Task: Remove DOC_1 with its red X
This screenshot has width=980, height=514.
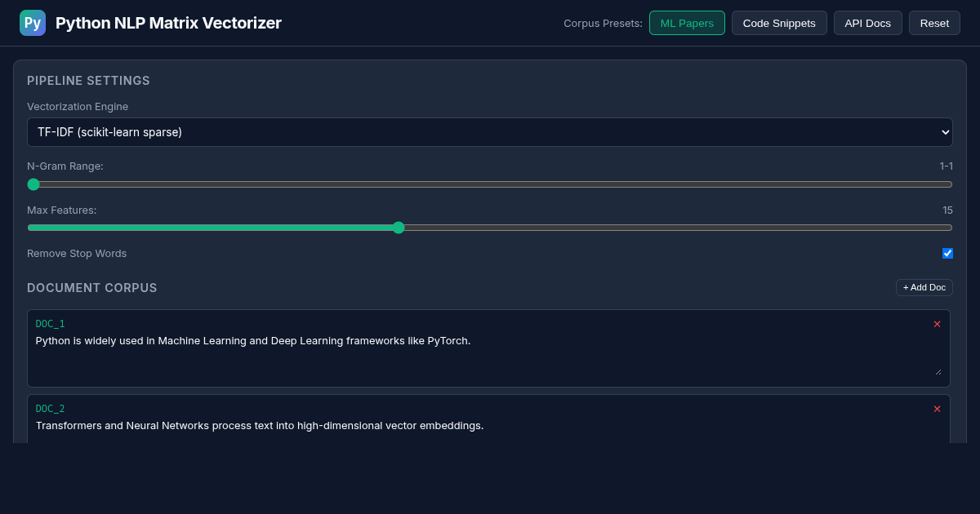Action: click(x=937, y=324)
